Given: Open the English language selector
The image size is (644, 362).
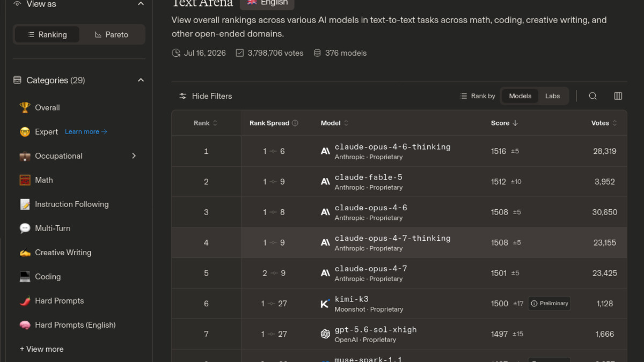Looking at the screenshot, I should pyautogui.click(x=267, y=3).
